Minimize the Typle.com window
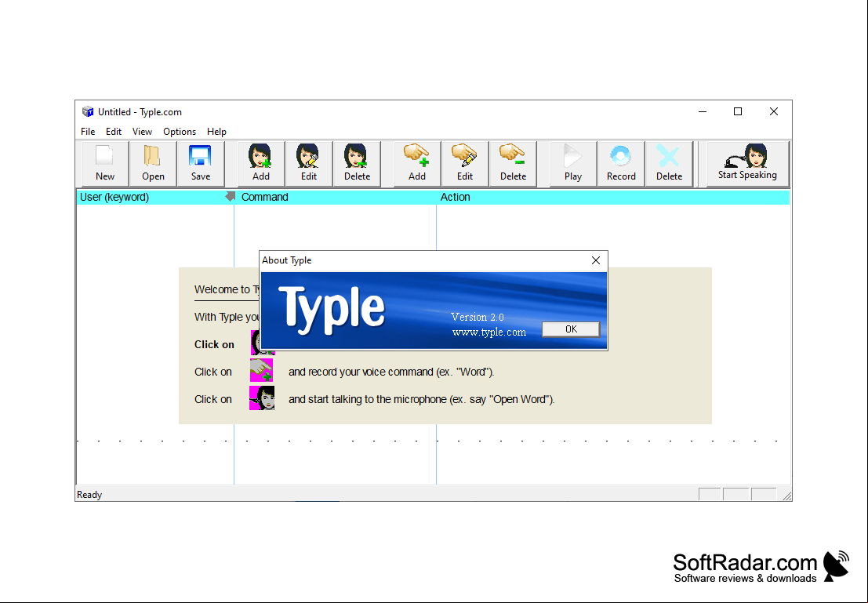Viewport: 868px width, 603px height. (x=703, y=112)
